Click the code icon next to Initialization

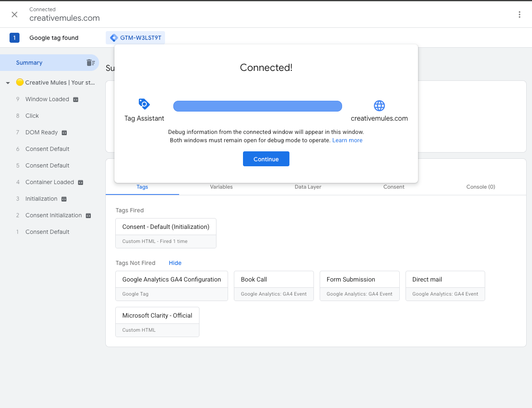[64, 199]
